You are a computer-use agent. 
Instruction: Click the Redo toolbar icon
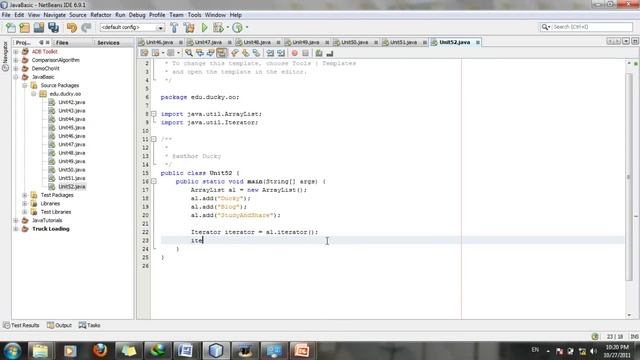pyautogui.click(x=86, y=27)
